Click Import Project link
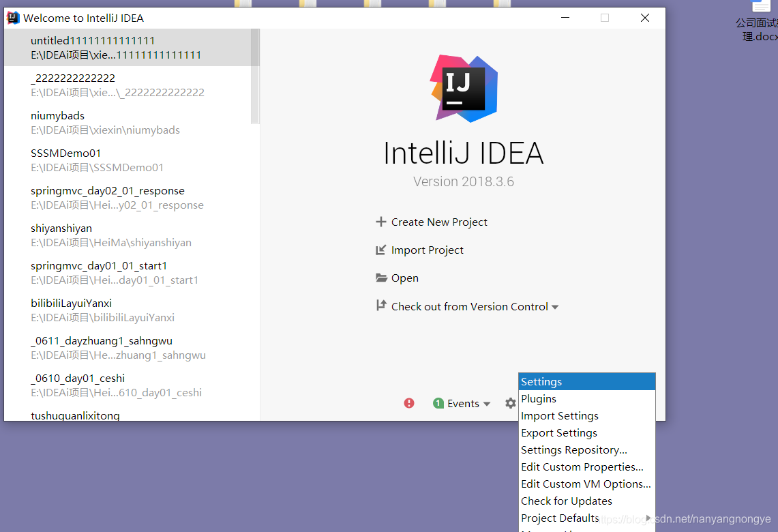 point(428,250)
